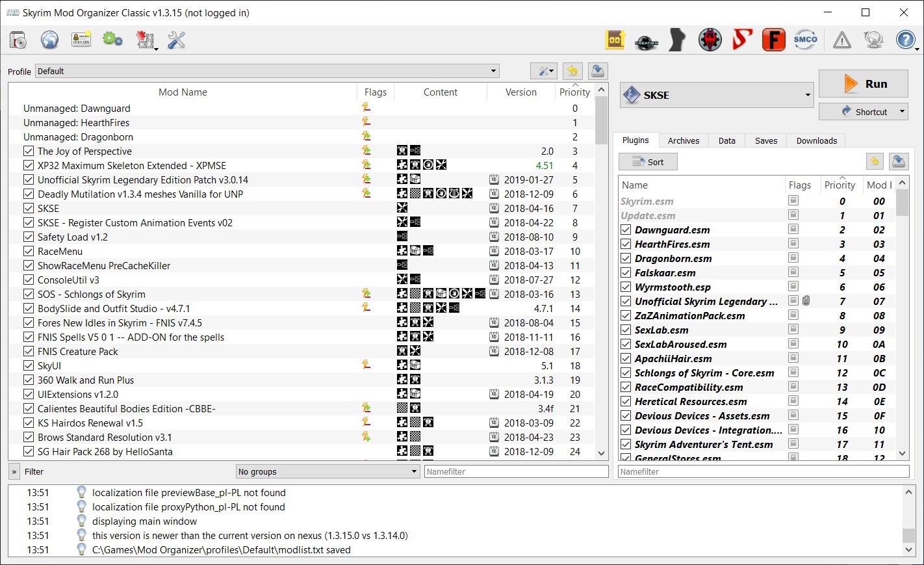
Task: Sort by the Content column header
Action: (441, 92)
